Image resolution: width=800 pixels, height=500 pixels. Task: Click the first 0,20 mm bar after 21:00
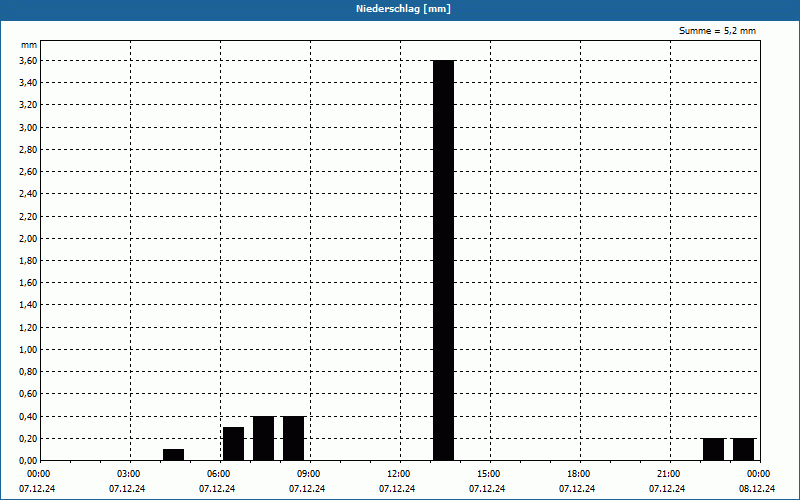coord(713,449)
